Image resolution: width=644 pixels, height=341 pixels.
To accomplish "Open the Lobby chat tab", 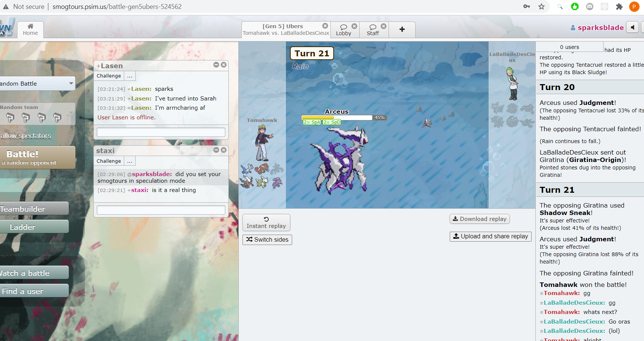I will coord(343,30).
